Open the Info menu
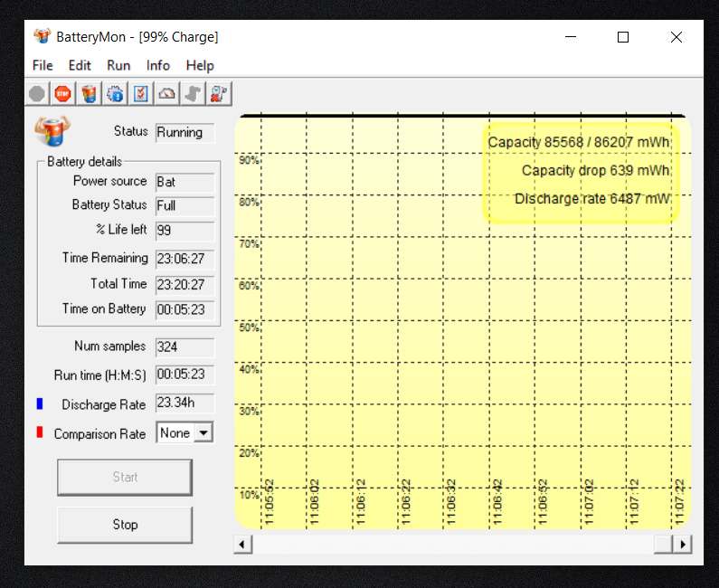The width and height of the screenshot is (719, 588). click(x=158, y=65)
